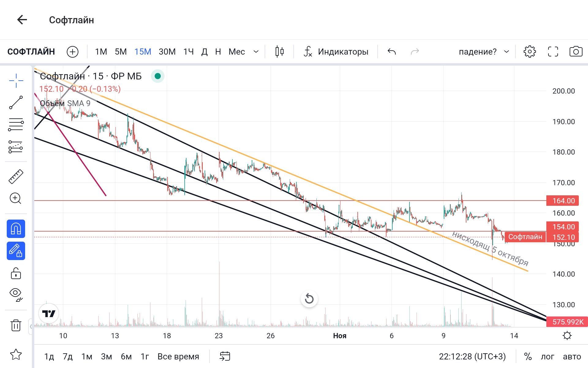
Task: Set range to Все время
Action: [x=178, y=356]
